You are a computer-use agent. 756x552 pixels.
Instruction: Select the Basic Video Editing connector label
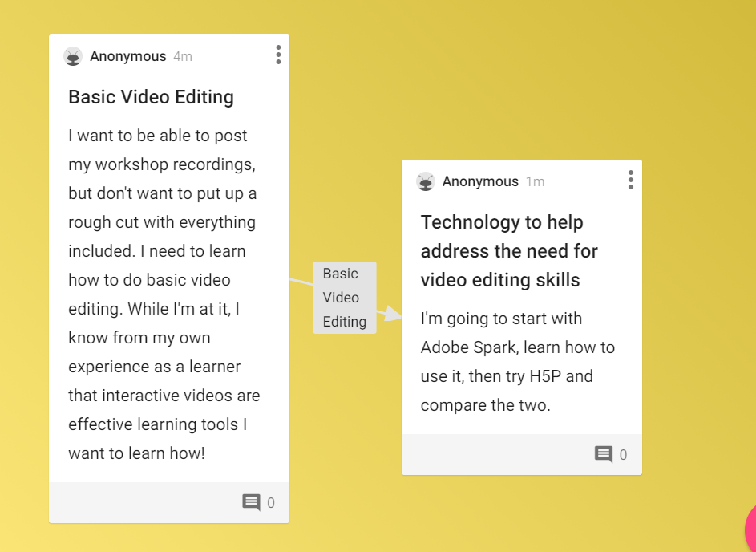[x=345, y=297]
